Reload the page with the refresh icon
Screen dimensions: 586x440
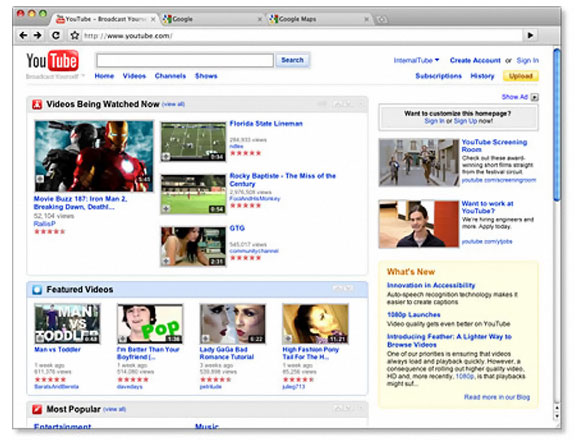click(56, 36)
